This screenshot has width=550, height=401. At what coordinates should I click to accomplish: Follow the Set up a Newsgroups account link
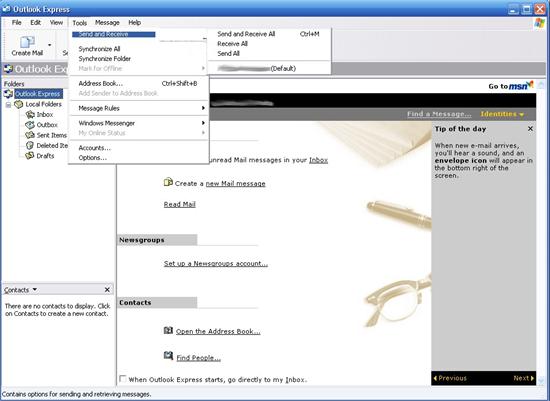(x=216, y=263)
